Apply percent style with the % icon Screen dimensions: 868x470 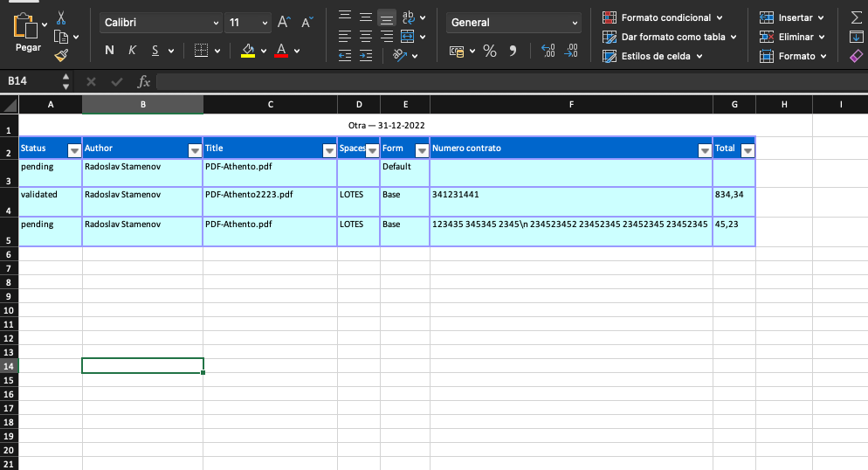490,51
